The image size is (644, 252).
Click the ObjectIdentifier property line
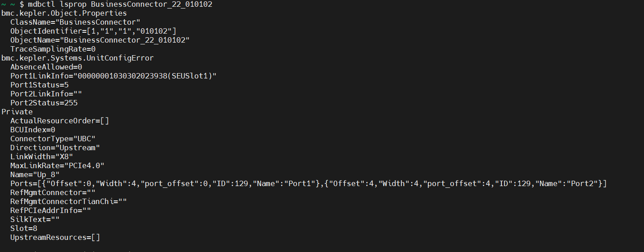tap(93, 31)
